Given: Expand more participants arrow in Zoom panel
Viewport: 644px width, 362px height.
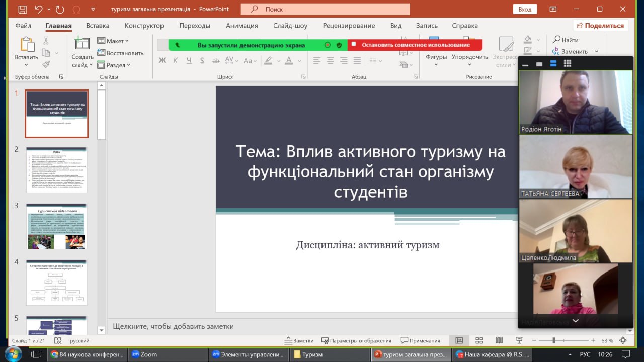Looking at the screenshot, I should pyautogui.click(x=575, y=320).
